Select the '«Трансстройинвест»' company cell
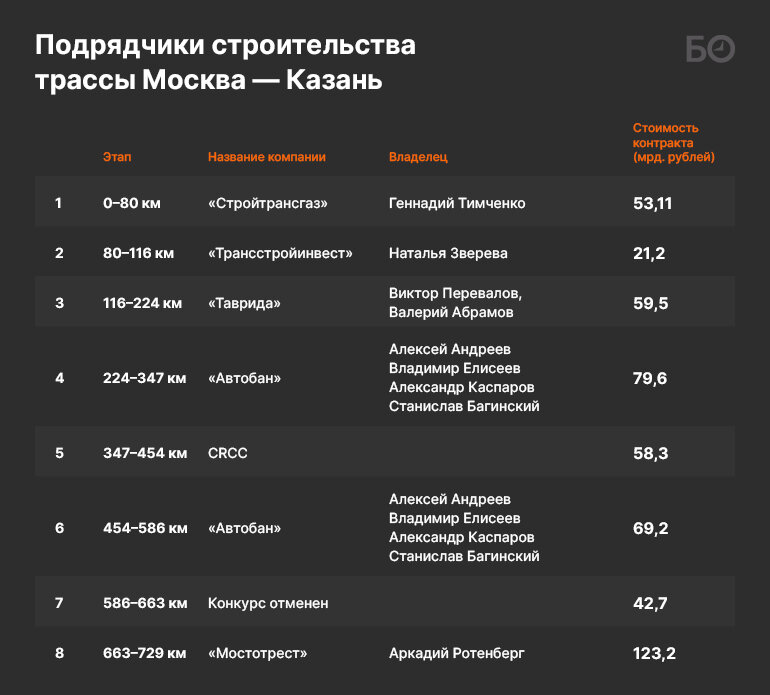Image resolution: width=770 pixels, height=695 pixels. [280, 253]
